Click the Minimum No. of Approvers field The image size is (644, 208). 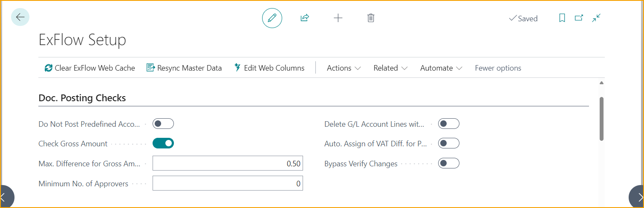point(228,183)
